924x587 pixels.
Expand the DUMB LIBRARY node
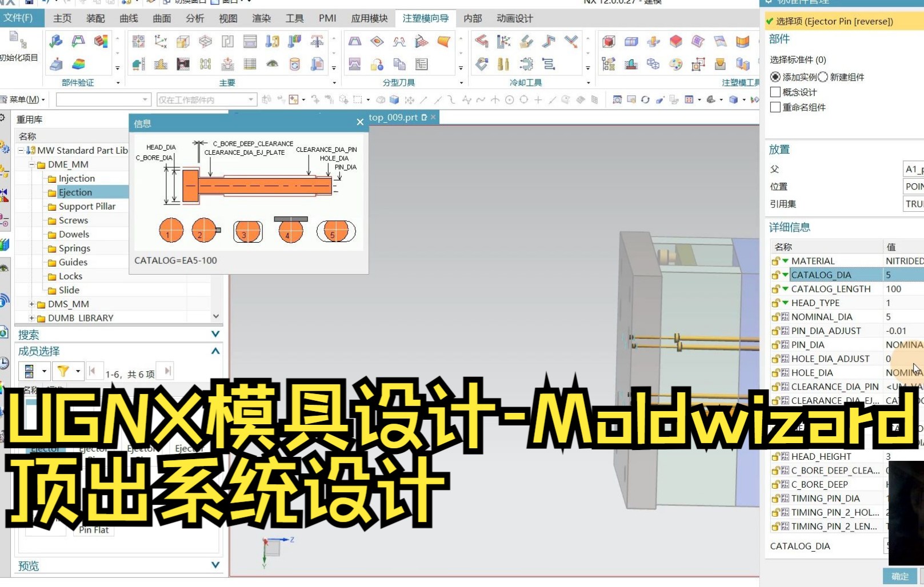[33, 317]
